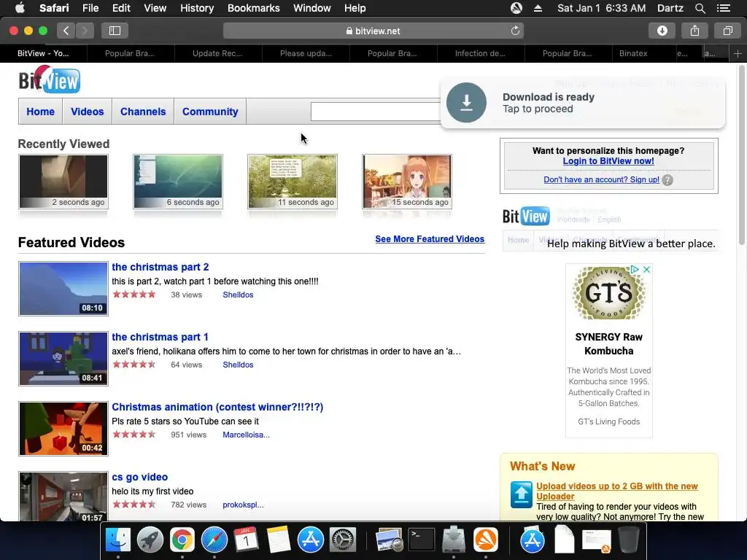The height and width of the screenshot is (560, 747).
Task: Click the SYNERGY Raw Kombucha ad
Action: pos(609,351)
